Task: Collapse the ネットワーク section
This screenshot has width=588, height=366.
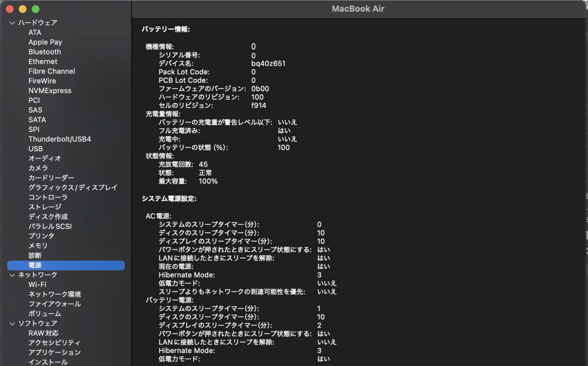Action: click(12, 275)
